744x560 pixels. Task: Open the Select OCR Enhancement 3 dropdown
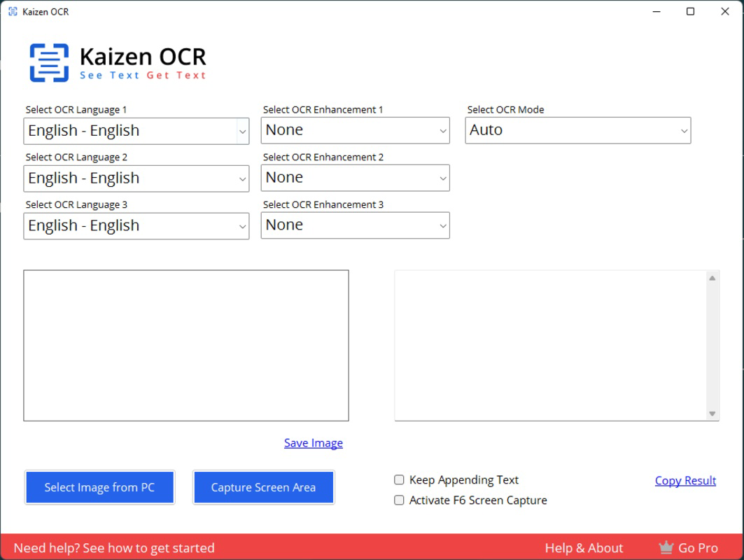pyautogui.click(x=355, y=225)
